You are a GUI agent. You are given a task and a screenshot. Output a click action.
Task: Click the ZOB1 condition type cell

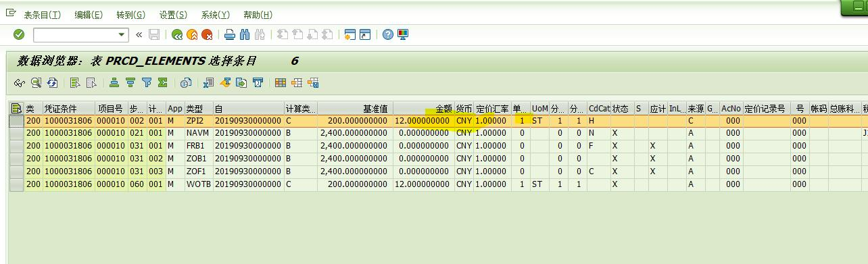point(199,159)
